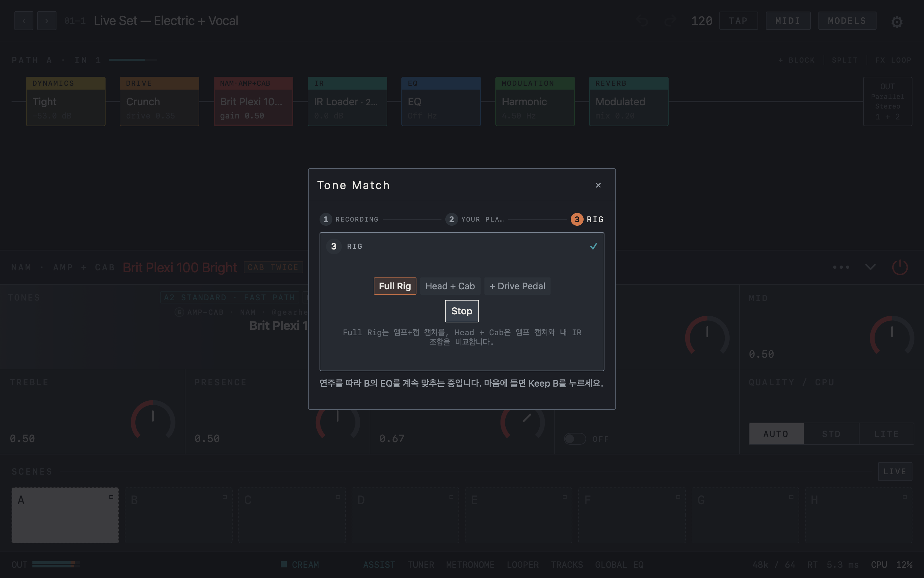Viewport: 924px width, 578px height.
Task: Adjust the Treble knob
Action: click(153, 421)
